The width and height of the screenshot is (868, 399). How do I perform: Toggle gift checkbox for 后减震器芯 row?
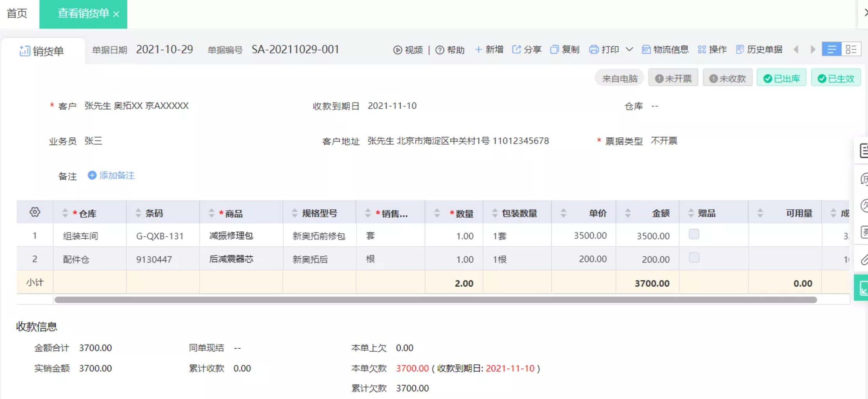pos(694,258)
